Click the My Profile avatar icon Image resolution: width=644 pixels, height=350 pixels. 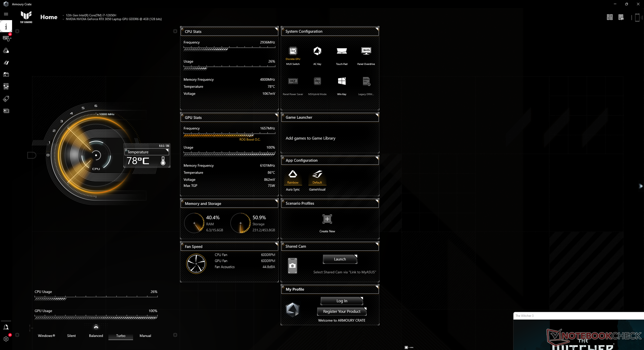click(292, 310)
